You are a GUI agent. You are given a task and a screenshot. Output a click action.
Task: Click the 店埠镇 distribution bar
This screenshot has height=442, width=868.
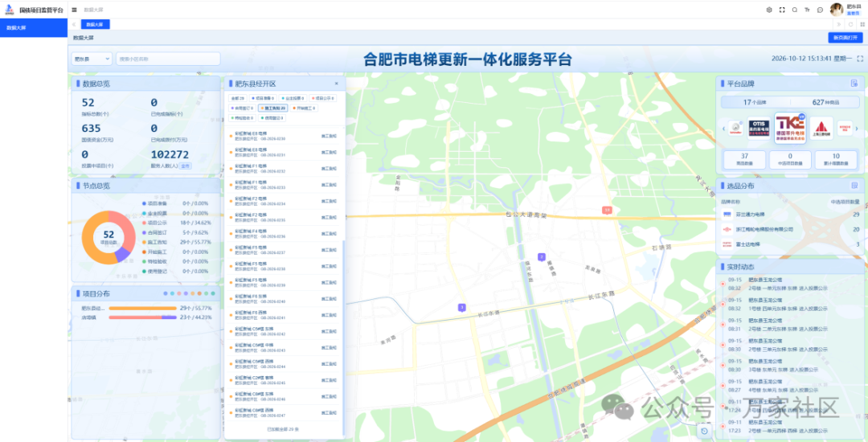(x=142, y=317)
